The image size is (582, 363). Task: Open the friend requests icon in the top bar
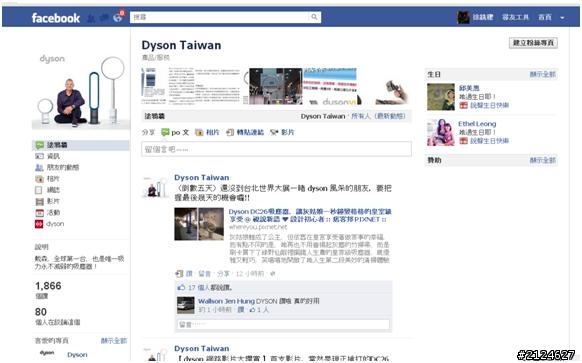[x=91, y=17]
